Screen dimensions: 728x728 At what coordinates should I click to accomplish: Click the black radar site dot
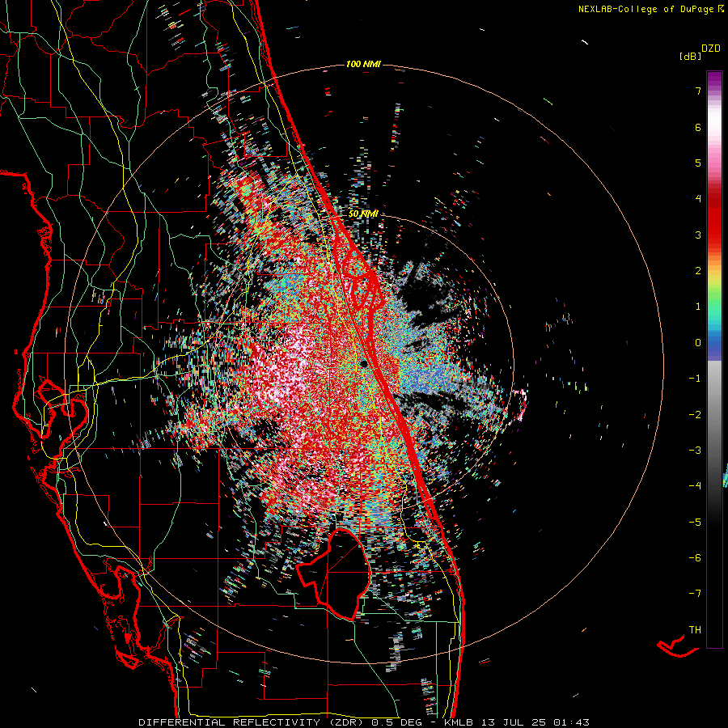(364, 363)
